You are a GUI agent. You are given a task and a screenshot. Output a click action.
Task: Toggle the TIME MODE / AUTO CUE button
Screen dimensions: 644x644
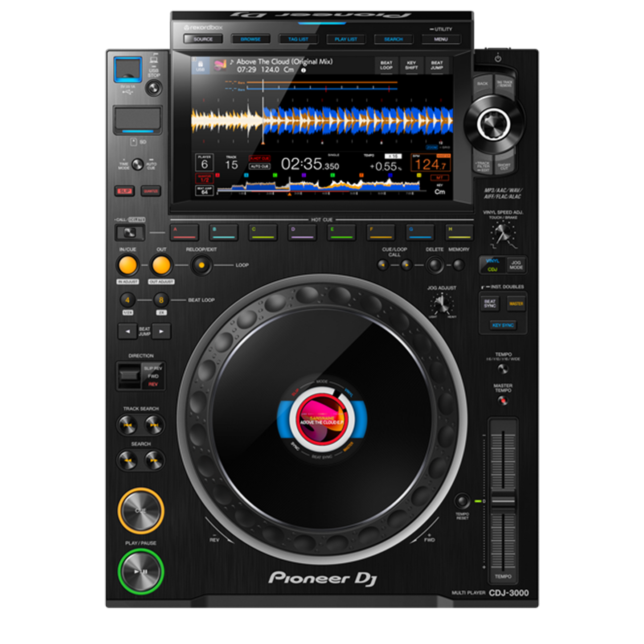click(137, 164)
